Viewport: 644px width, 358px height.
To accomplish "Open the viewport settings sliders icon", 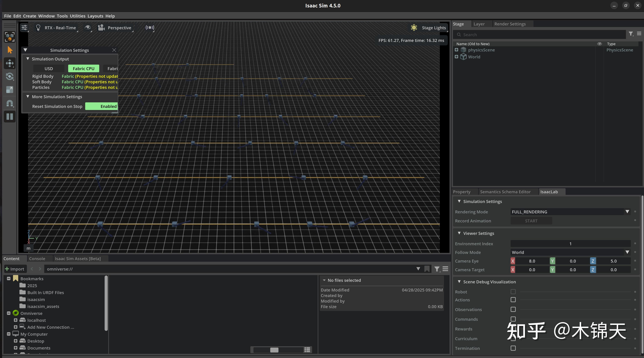I will pos(24,28).
